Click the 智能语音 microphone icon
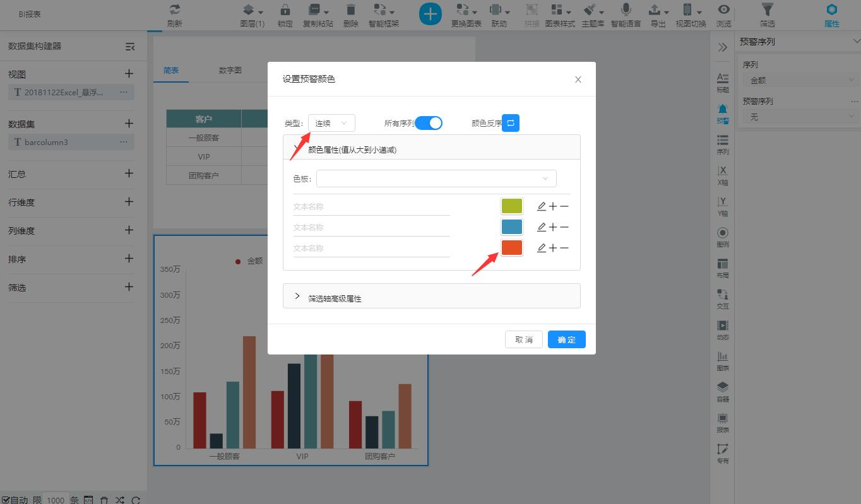 pyautogui.click(x=626, y=9)
